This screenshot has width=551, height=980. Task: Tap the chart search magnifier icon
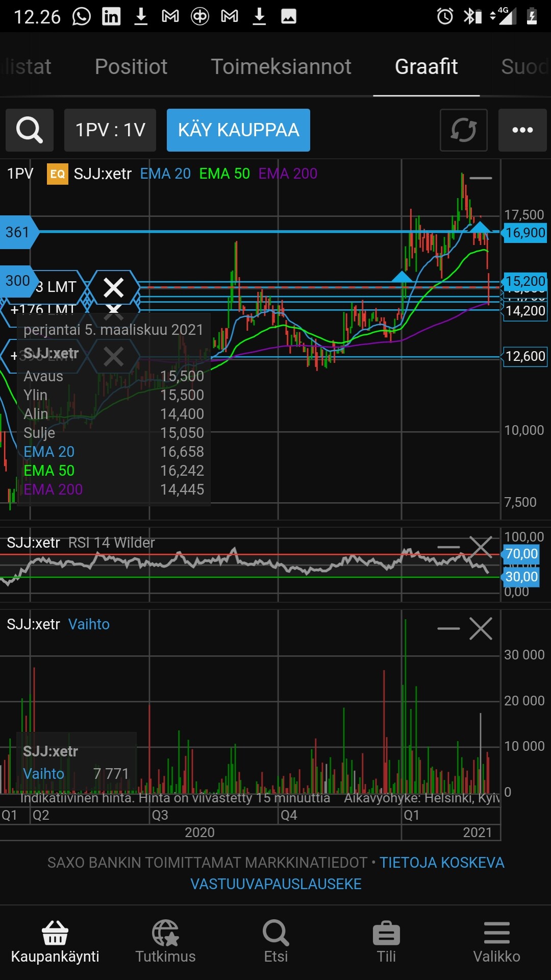tap(30, 130)
